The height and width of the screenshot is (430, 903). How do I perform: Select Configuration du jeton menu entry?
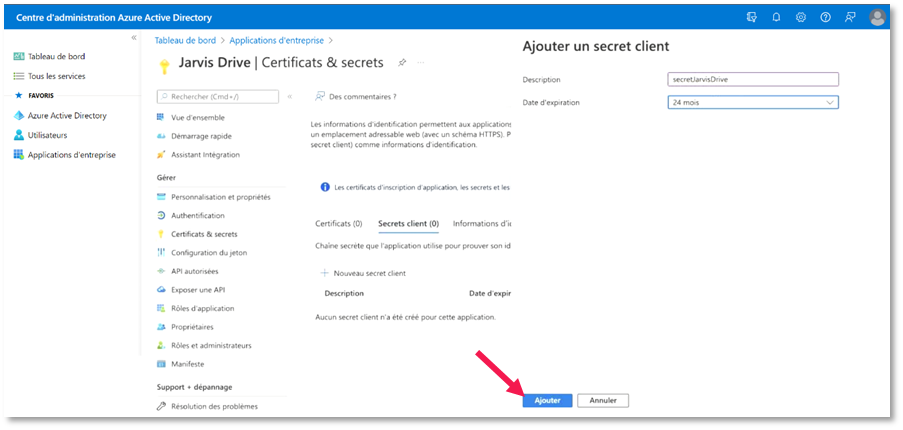click(209, 253)
